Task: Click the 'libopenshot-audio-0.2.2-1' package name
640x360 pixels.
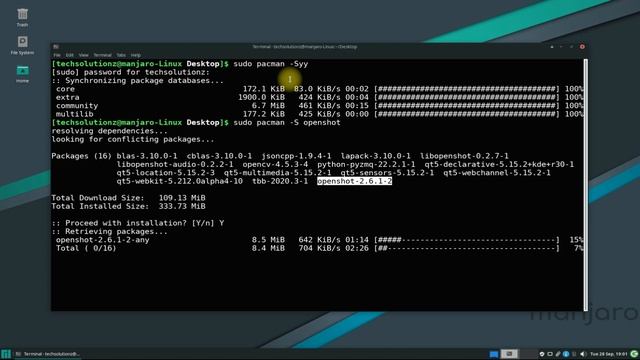Action: pos(175,164)
